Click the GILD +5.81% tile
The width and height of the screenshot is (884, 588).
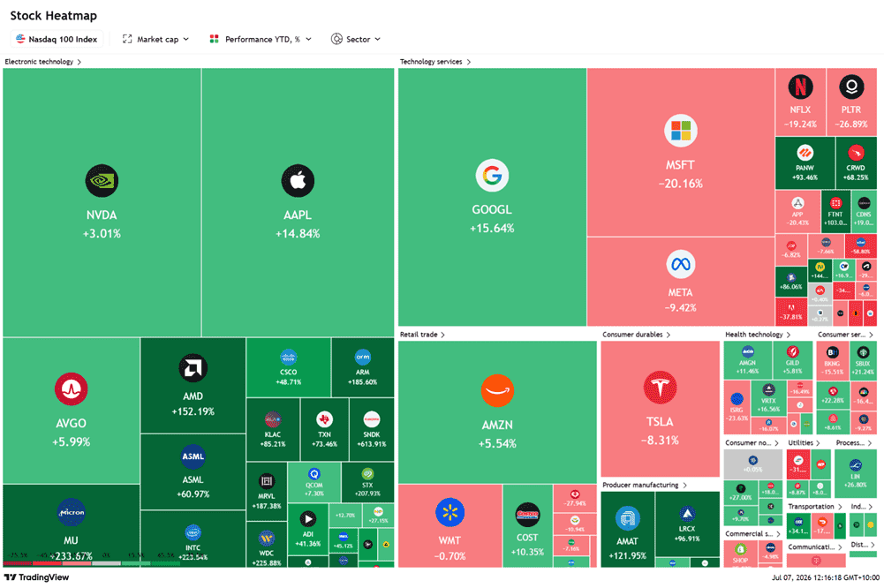click(x=793, y=359)
